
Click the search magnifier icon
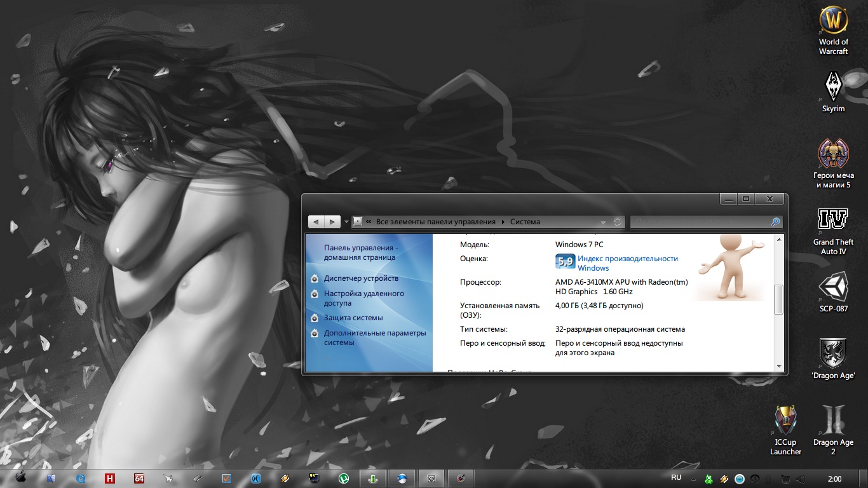[775, 222]
